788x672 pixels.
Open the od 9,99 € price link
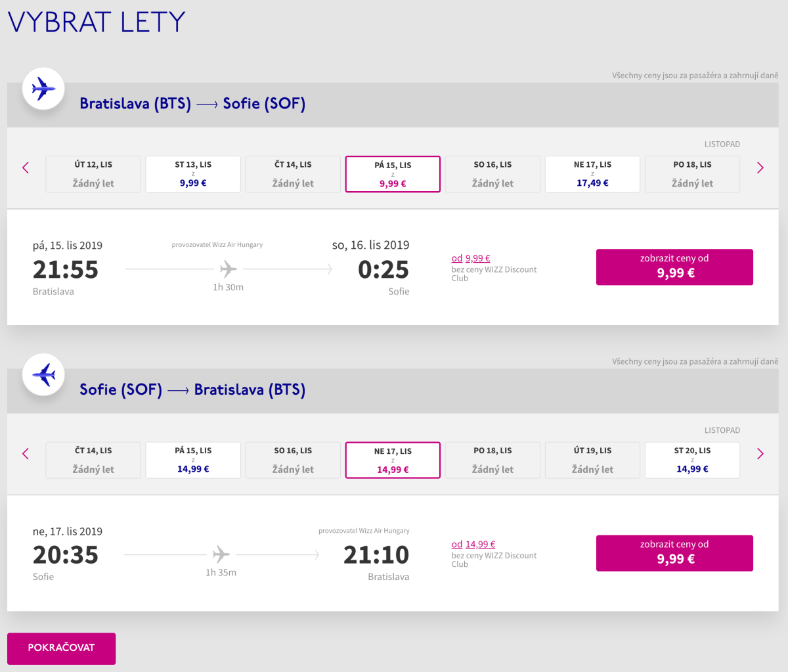click(x=471, y=258)
